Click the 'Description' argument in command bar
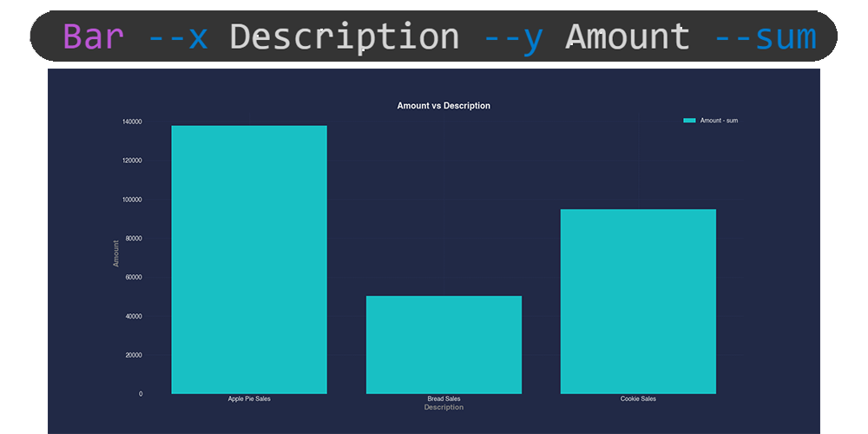 point(345,37)
